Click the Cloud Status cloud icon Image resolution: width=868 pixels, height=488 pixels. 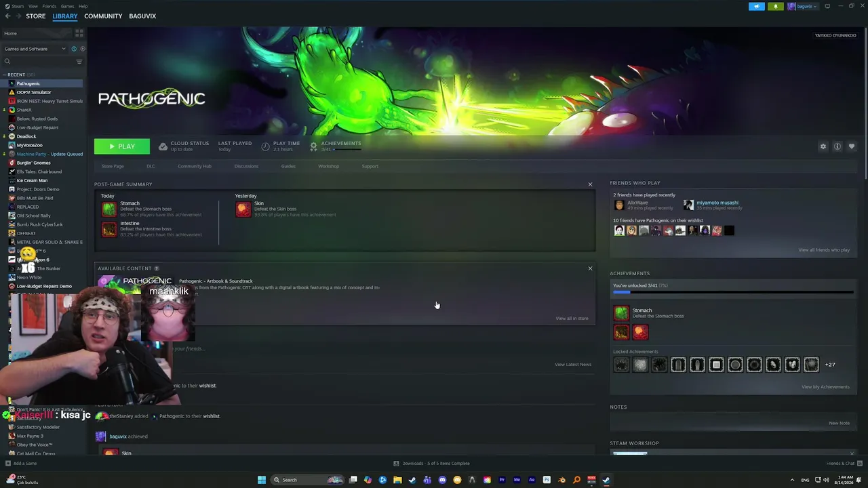(x=163, y=146)
